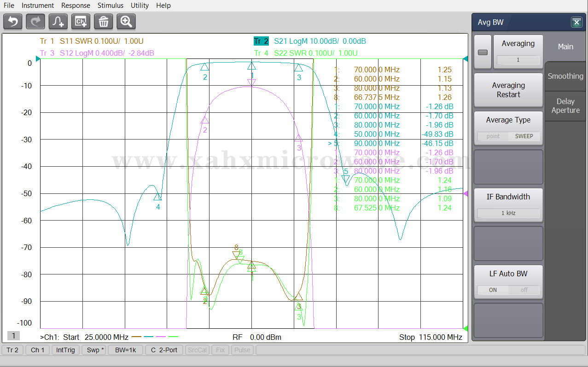Click the window number 1 box
Image resolution: width=588 pixels, height=367 pixels.
click(x=13, y=336)
